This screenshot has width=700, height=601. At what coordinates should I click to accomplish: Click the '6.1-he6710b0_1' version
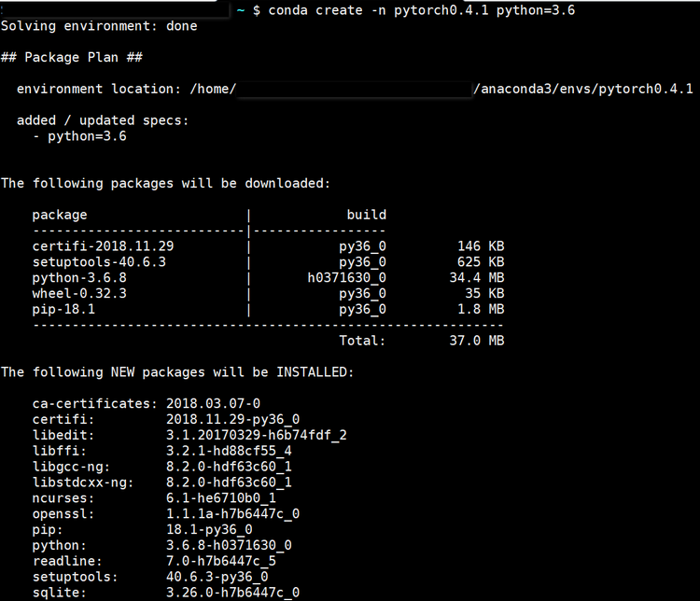point(221,498)
